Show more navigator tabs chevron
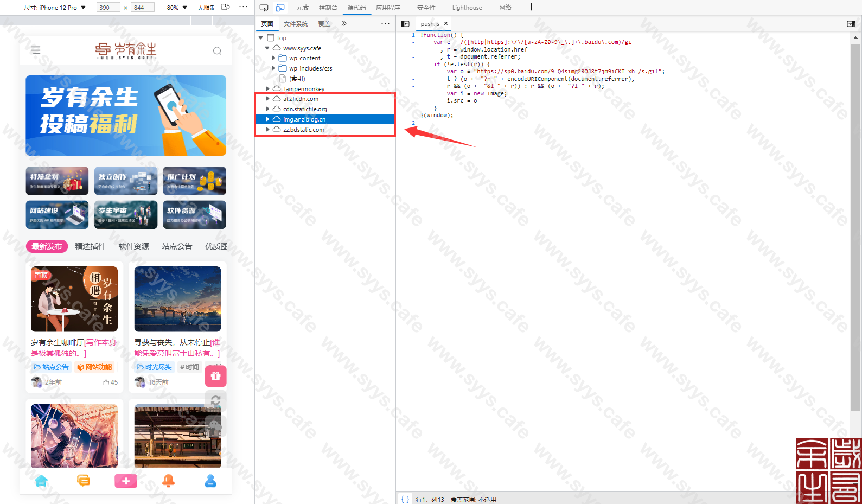The width and height of the screenshot is (862, 504). coord(344,23)
